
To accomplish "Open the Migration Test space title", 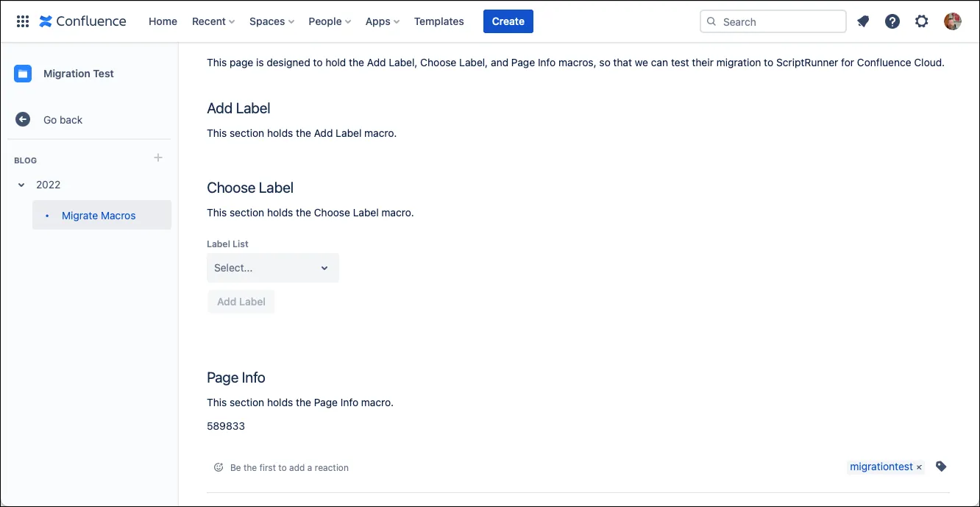I will (x=79, y=74).
